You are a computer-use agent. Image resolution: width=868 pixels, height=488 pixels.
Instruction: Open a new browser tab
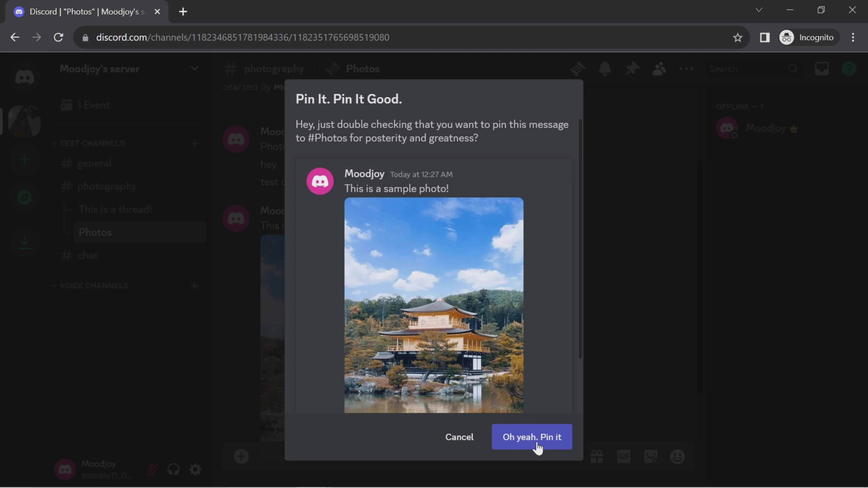[183, 12]
